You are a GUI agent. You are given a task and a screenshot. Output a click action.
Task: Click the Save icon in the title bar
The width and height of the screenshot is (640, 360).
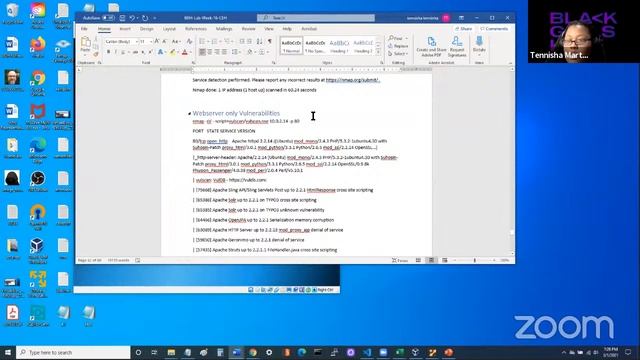122,18
